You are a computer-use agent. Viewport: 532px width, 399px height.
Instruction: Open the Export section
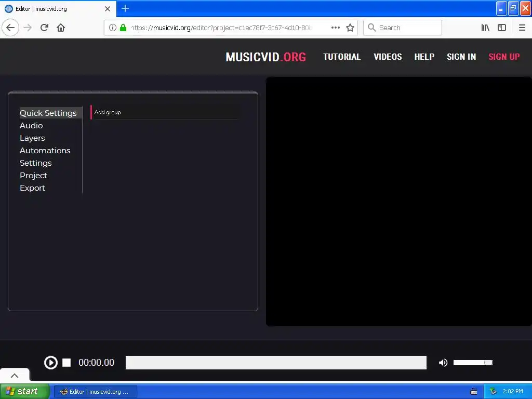tap(32, 188)
